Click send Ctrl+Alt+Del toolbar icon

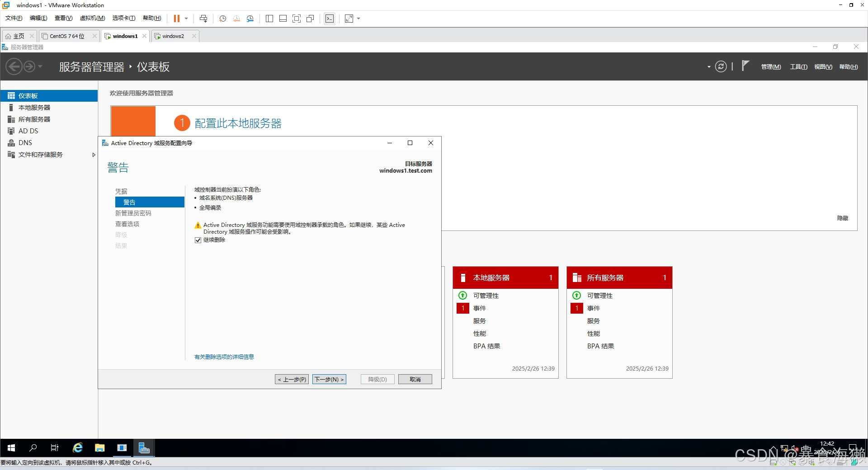point(203,19)
